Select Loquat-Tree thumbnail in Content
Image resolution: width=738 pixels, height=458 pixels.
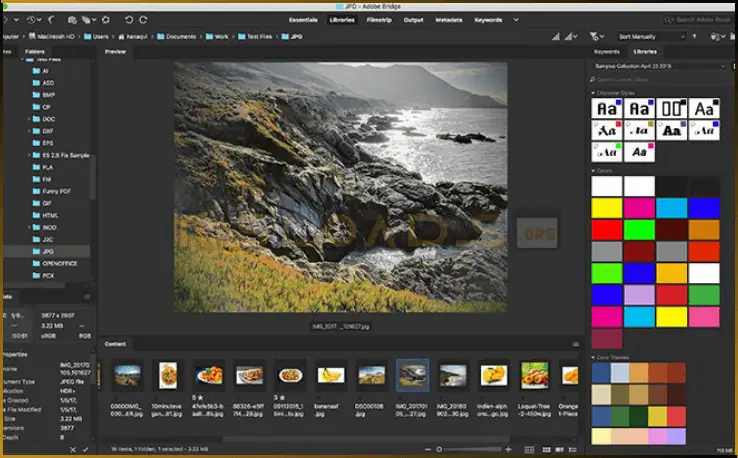[x=535, y=375]
